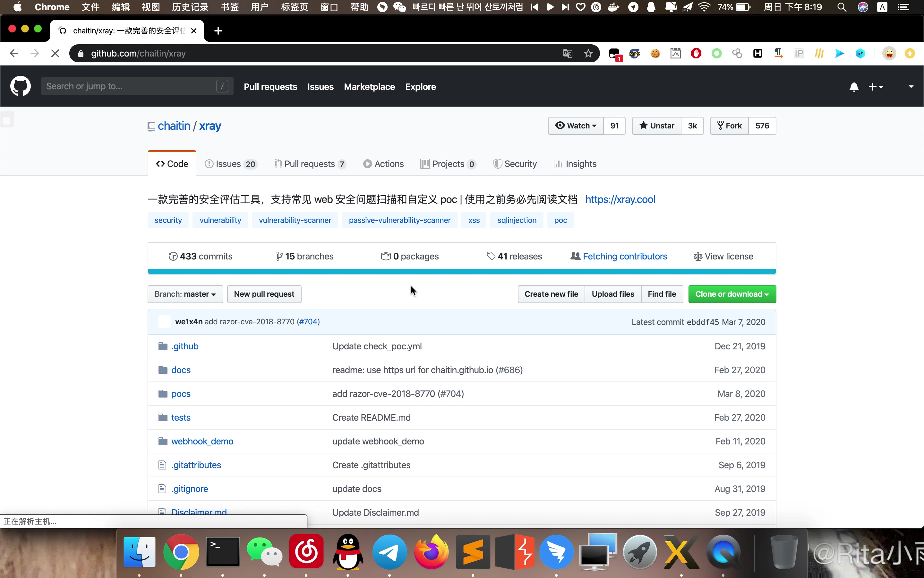Screen dimensions: 924x578
Task: Click the GitHub Octocat logo
Action: (x=20, y=86)
